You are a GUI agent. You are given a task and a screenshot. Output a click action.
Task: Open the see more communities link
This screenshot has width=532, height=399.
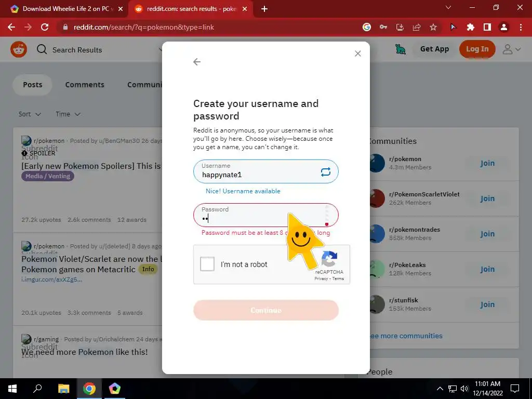coord(406,336)
